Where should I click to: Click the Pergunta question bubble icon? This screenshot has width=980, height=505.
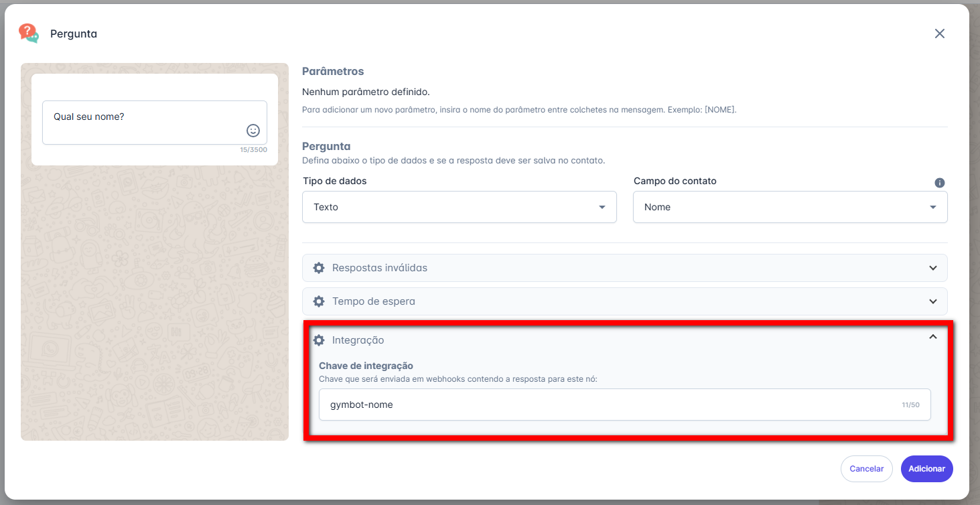29,33
